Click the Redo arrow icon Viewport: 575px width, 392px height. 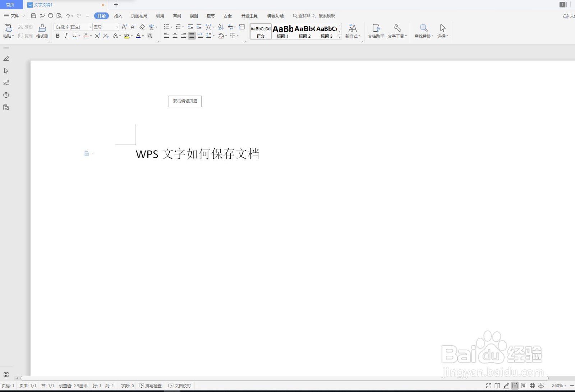tap(79, 16)
